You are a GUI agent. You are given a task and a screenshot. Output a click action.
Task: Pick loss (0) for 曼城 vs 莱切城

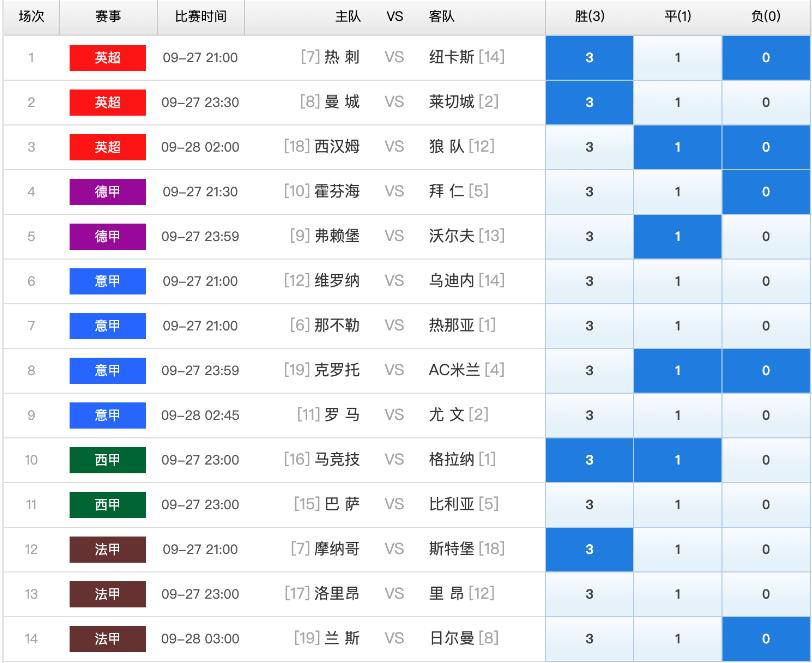tap(766, 102)
